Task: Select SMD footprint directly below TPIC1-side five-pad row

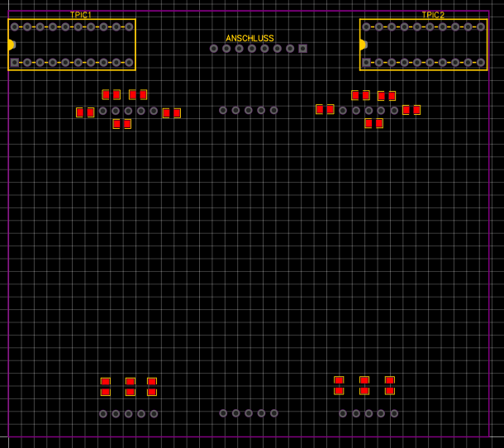Action: [x=121, y=124]
